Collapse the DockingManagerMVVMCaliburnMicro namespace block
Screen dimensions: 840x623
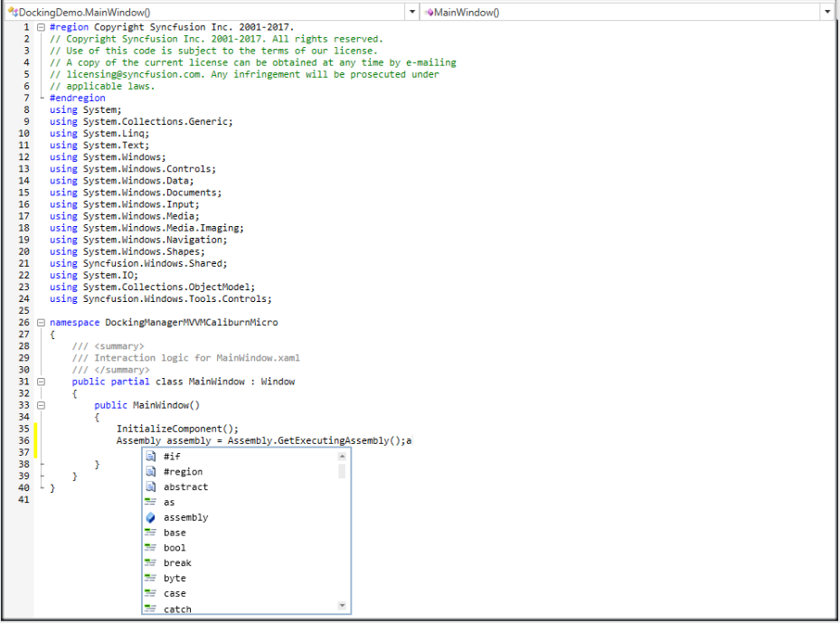41,323
